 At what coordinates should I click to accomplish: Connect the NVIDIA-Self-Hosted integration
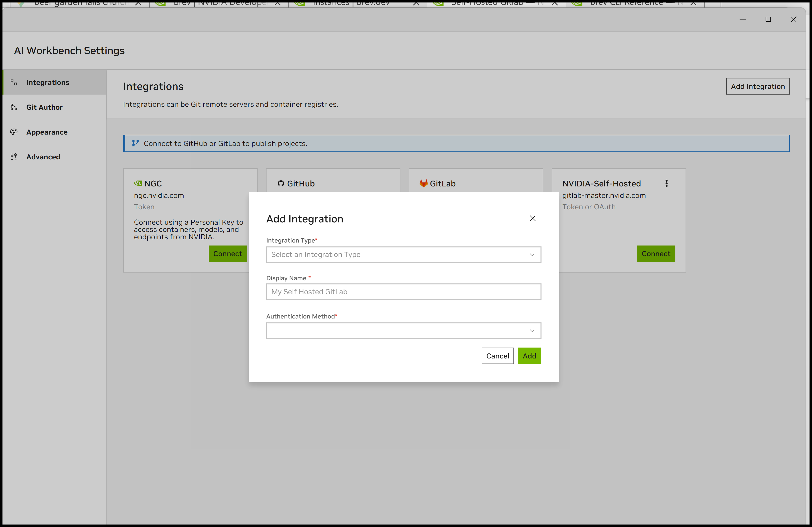coord(656,254)
